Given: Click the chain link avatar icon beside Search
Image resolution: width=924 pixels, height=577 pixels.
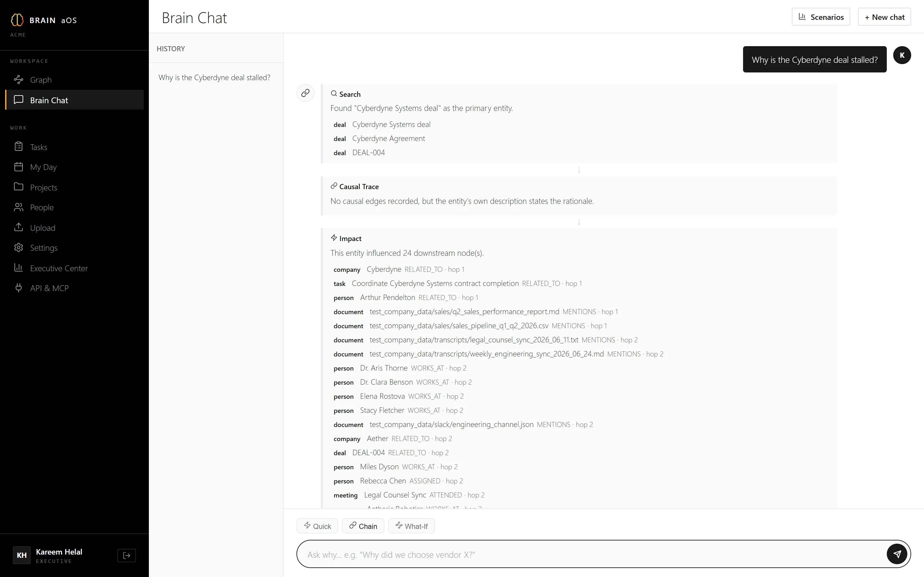Looking at the screenshot, I should click(x=305, y=93).
